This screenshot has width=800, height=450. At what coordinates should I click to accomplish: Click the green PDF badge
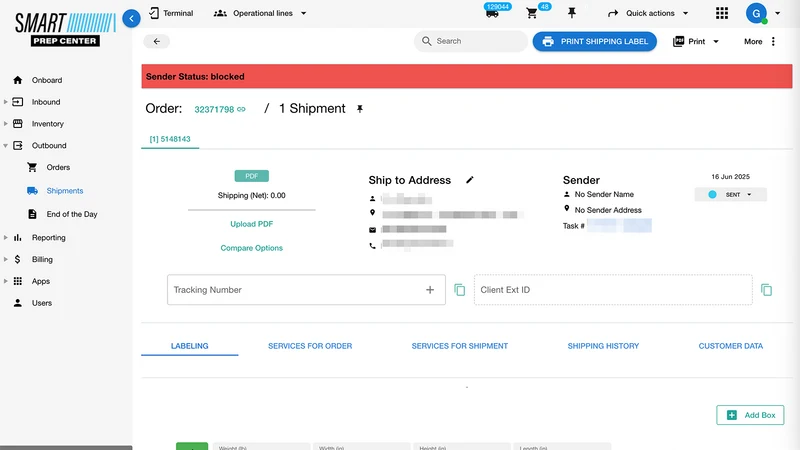252,176
